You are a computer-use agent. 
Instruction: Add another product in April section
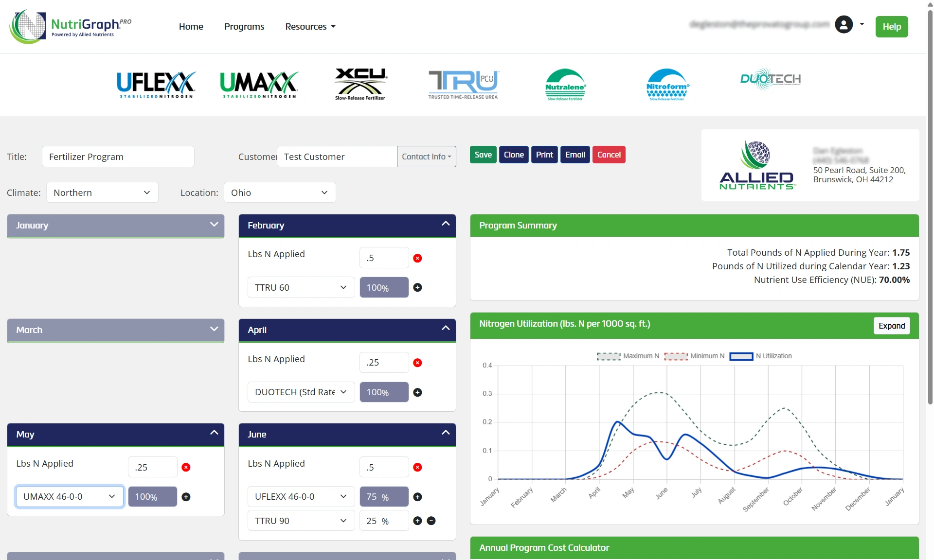click(417, 392)
